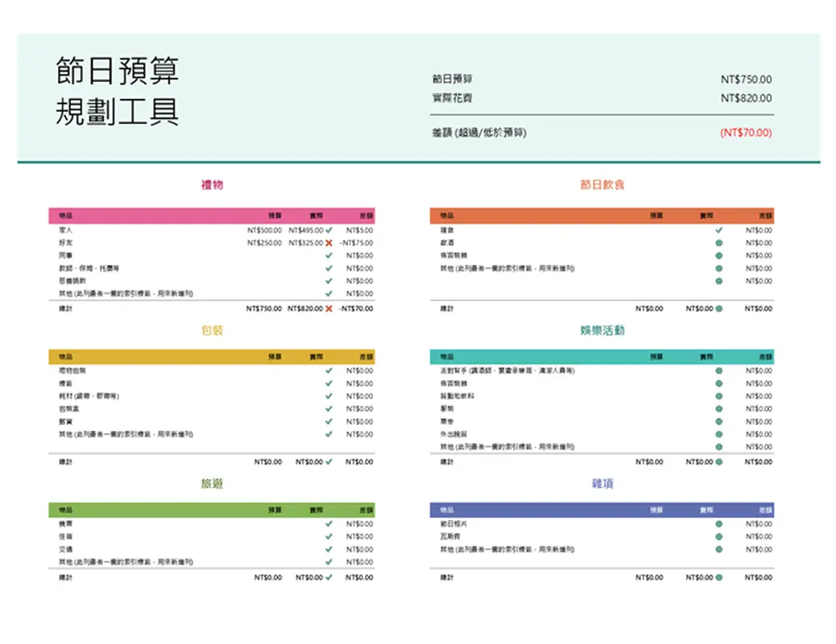The image size is (836, 644).
Task: Click the green check mark in the 家人 row
Action: pyautogui.click(x=329, y=230)
